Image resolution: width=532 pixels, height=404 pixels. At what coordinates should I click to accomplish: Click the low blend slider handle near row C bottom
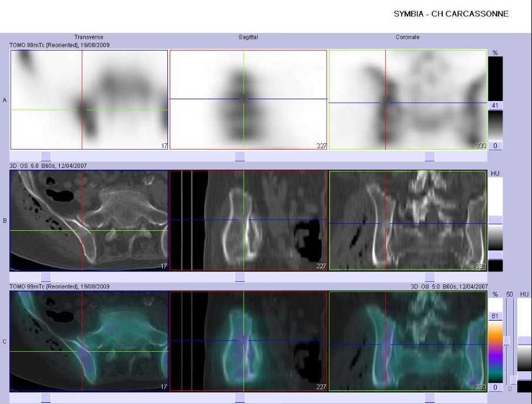(x=514, y=380)
